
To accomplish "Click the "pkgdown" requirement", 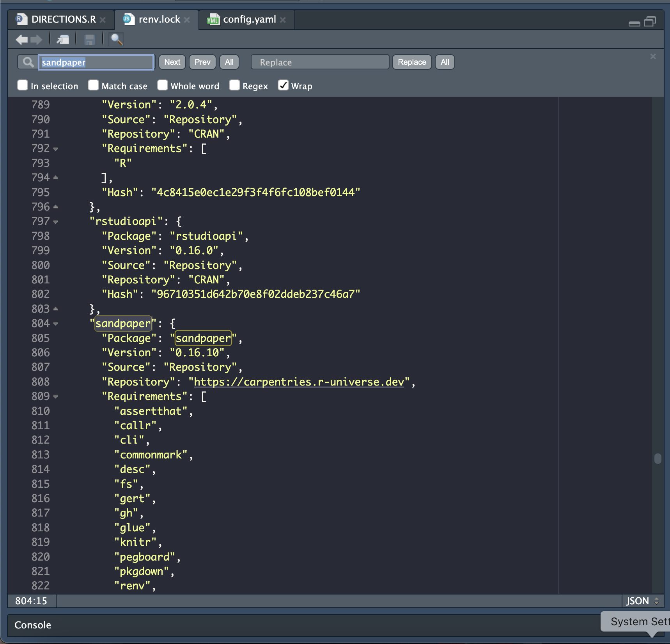I will [142, 571].
